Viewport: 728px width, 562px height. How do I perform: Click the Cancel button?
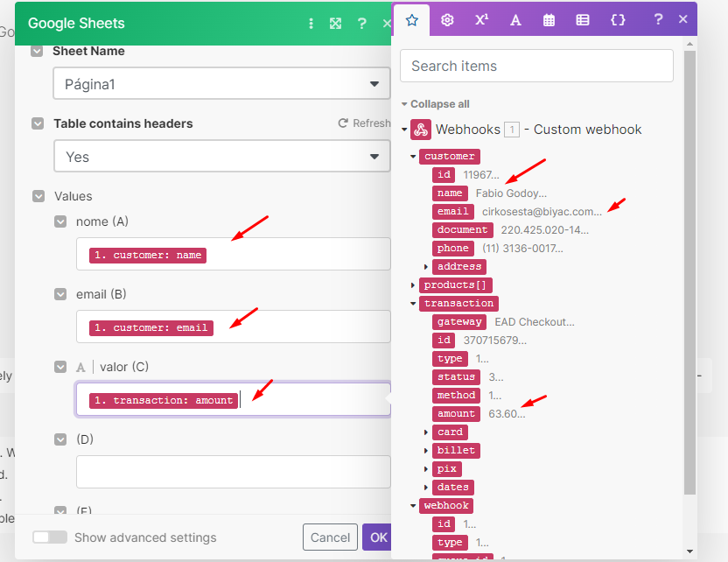[330, 537]
